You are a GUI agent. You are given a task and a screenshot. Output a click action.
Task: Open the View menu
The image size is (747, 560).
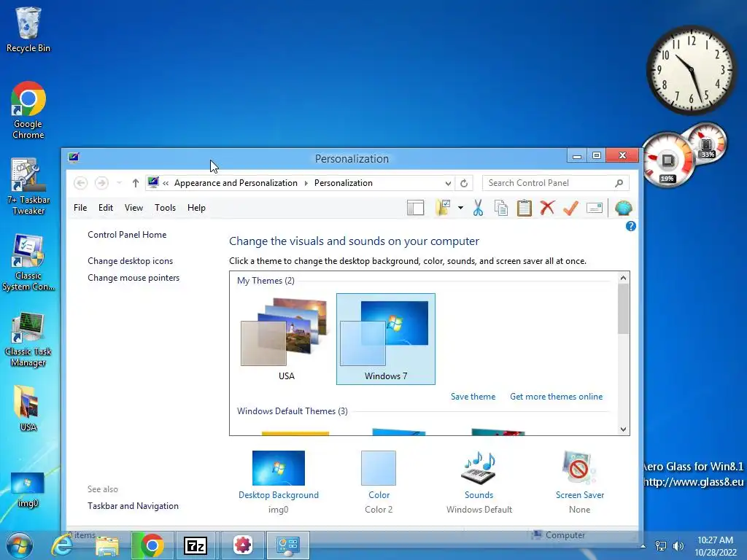(134, 208)
